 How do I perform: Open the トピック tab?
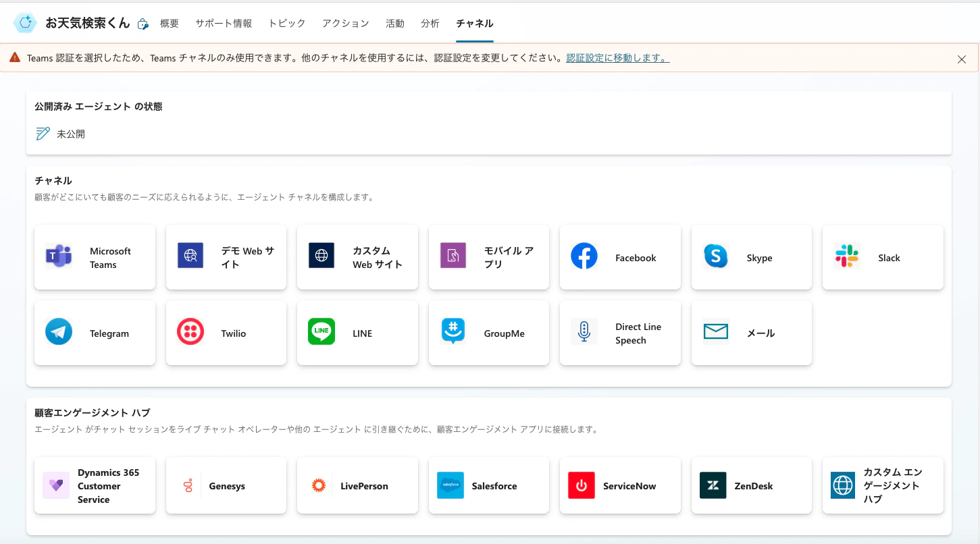286,22
